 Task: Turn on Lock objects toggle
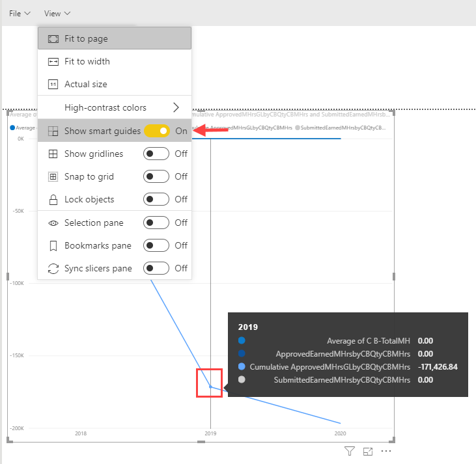[156, 199]
